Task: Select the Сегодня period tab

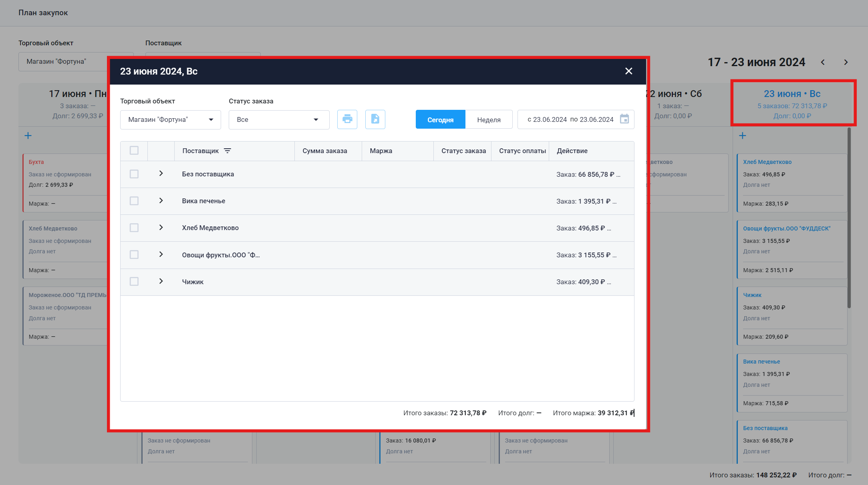Action: 440,119
